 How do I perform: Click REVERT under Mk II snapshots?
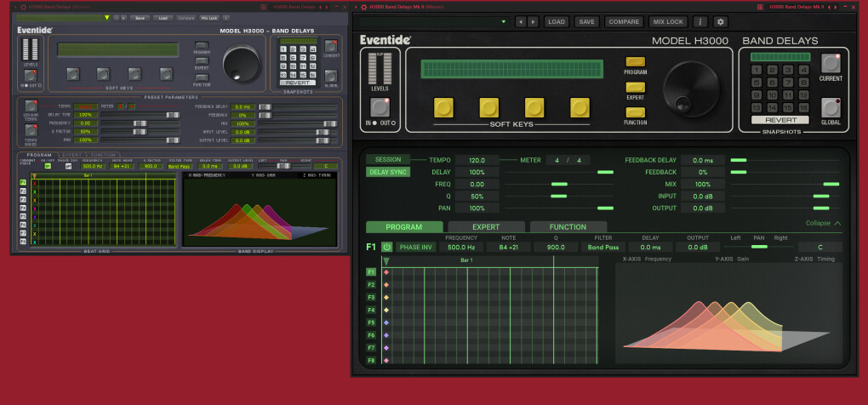click(780, 120)
